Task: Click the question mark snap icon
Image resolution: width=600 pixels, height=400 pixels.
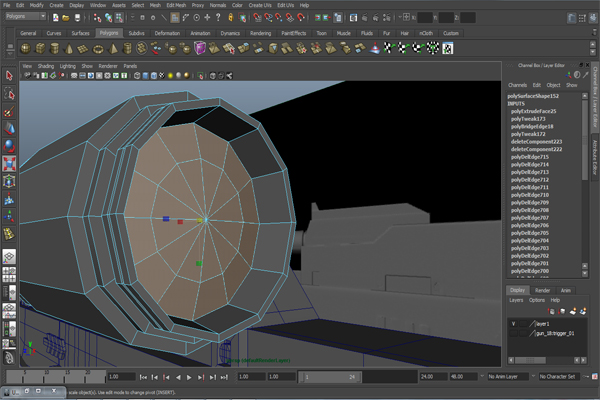Action: tap(218, 17)
